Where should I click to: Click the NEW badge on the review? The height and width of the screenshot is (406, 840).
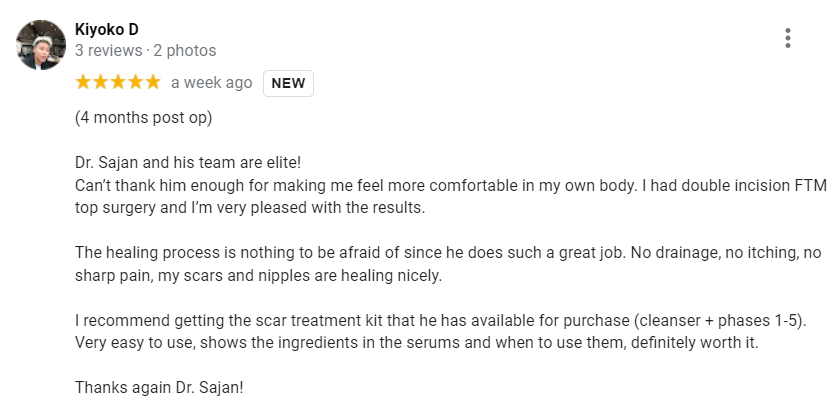[x=288, y=83]
